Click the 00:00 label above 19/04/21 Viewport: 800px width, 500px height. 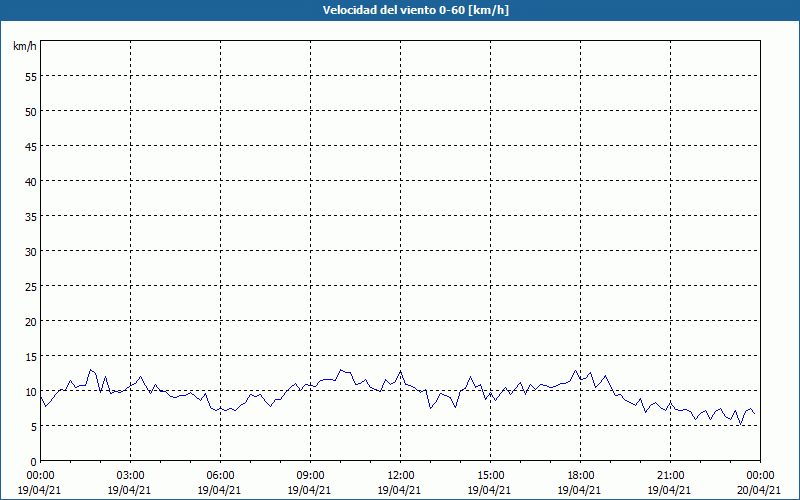point(40,476)
